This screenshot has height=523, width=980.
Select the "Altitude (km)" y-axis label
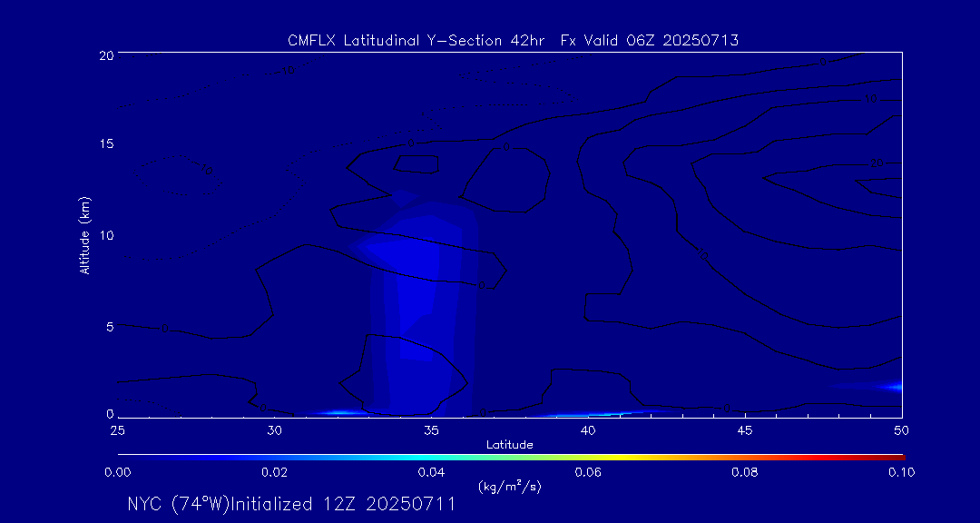coord(85,235)
